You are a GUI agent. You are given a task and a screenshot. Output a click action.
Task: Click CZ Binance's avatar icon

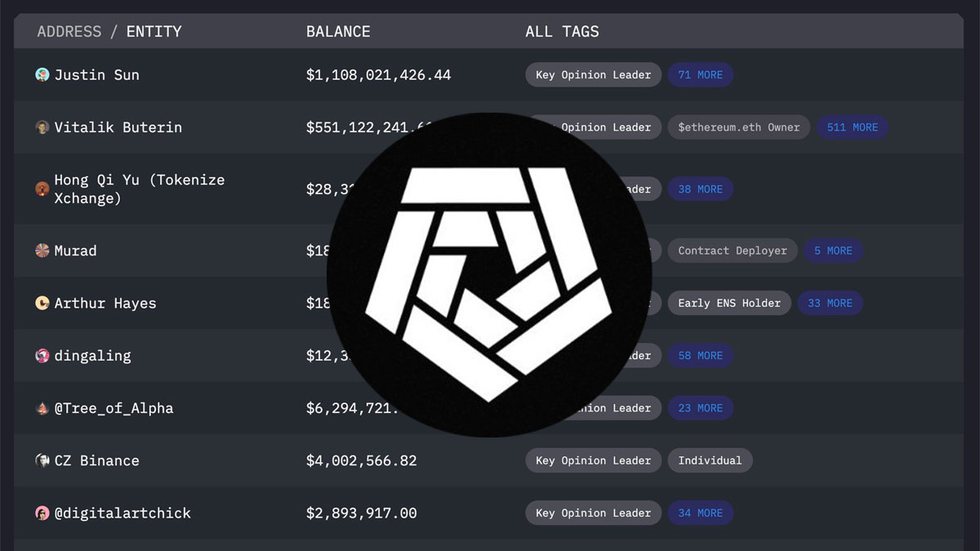(x=42, y=460)
